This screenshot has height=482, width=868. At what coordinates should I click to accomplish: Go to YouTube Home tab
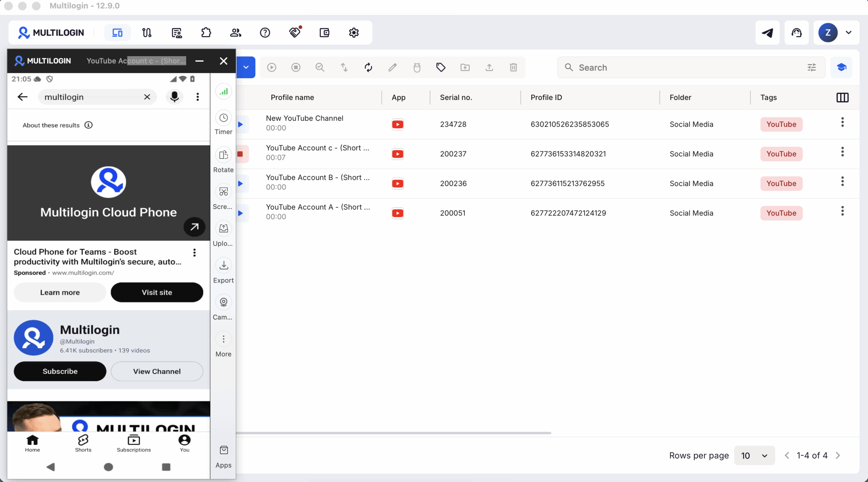[33, 444]
